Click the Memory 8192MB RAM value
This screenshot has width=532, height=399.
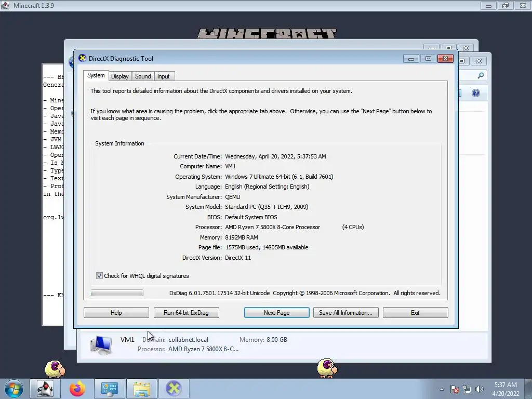pyautogui.click(x=241, y=237)
